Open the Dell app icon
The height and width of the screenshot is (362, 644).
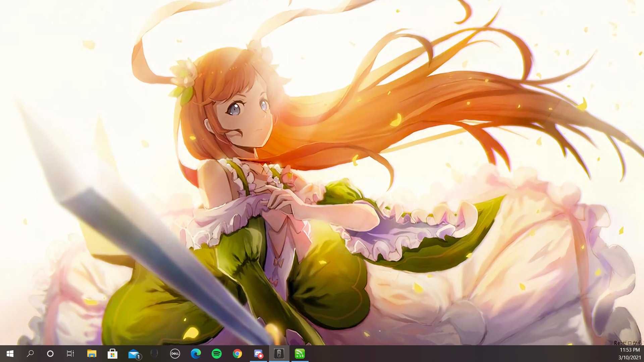coord(175,354)
